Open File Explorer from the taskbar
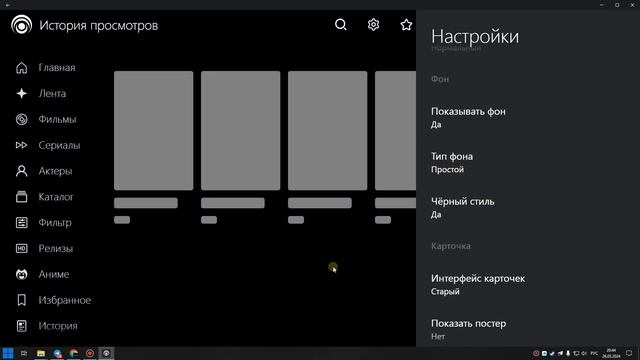Screen dimensions: 640x360 pos(41,353)
